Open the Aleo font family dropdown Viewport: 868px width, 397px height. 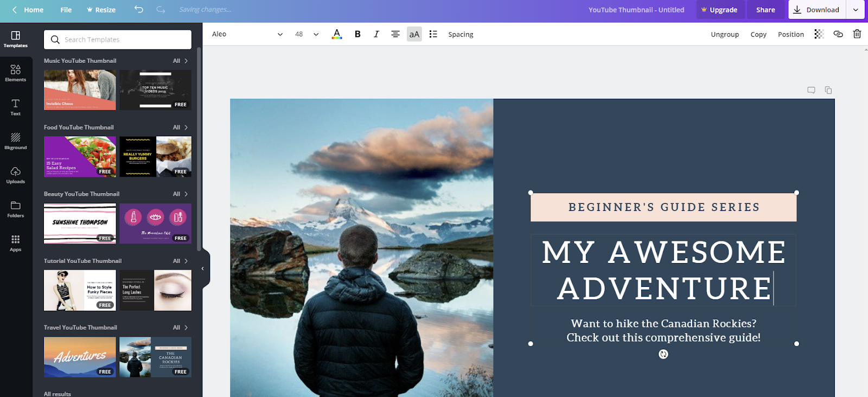(247, 34)
